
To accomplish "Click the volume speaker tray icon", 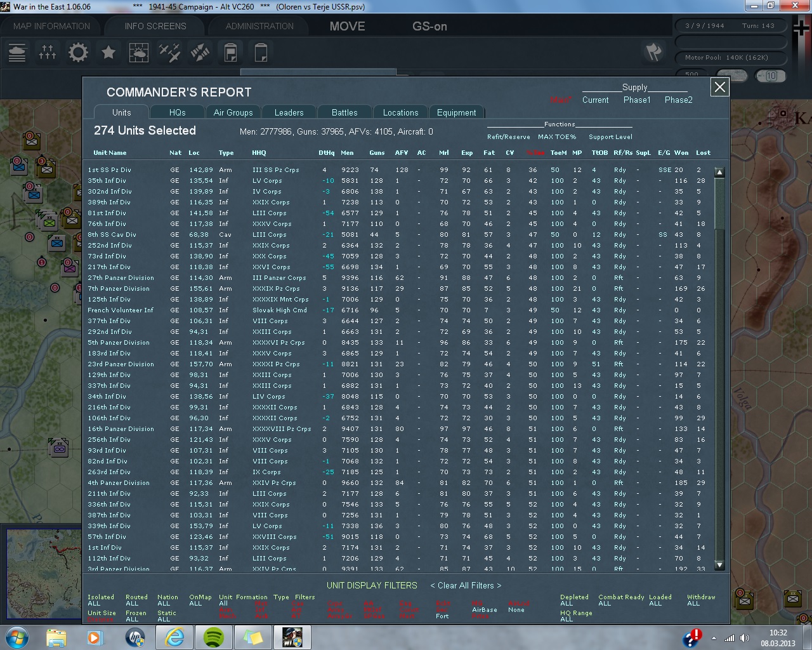I will point(745,638).
